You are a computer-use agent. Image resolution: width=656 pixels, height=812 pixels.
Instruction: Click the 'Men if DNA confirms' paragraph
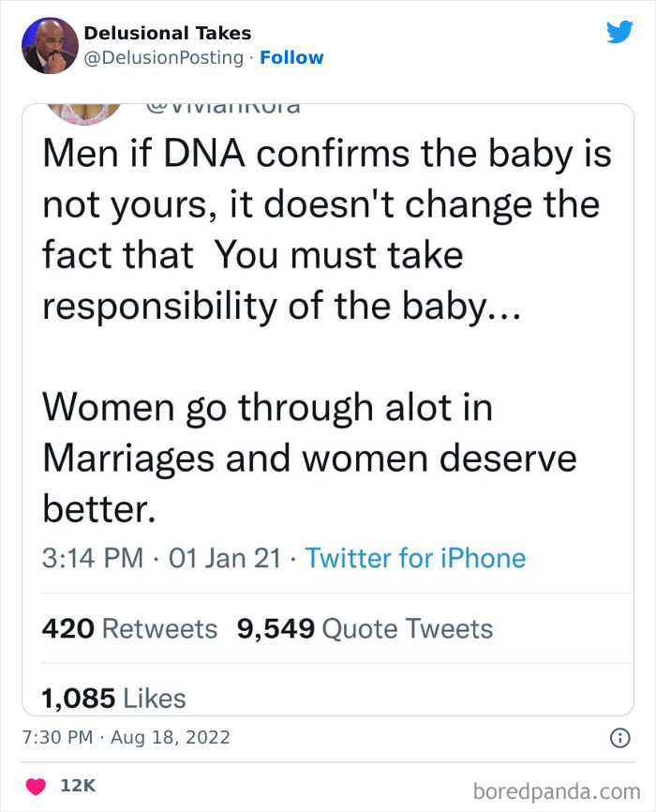click(x=325, y=230)
